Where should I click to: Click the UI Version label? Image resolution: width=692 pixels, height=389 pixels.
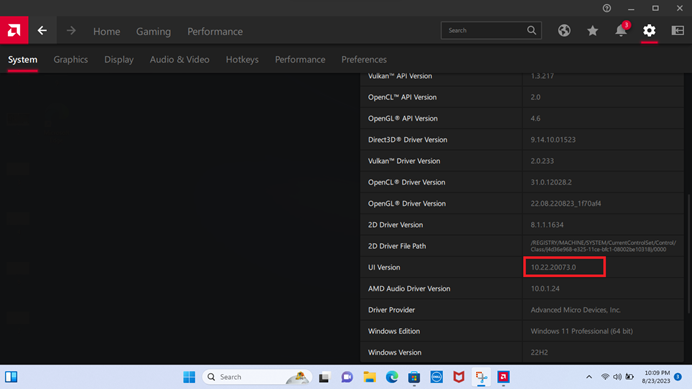pyautogui.click(x=384, y=267)
